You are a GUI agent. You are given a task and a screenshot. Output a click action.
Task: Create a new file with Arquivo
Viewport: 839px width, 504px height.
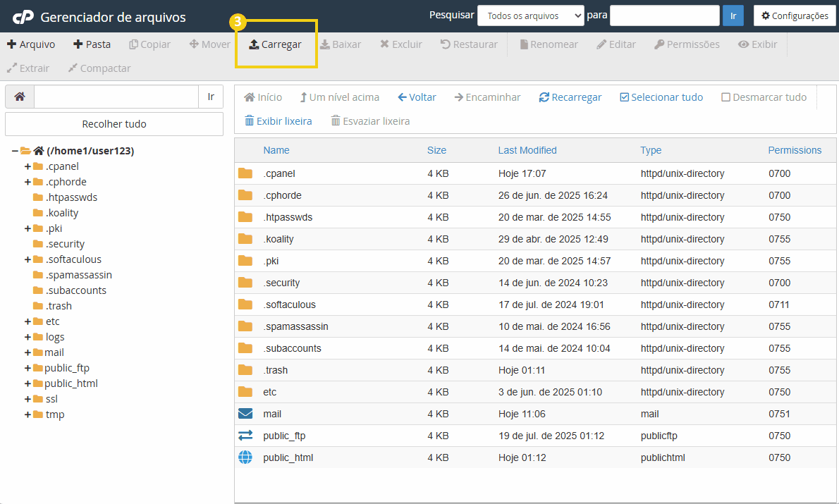pos(31,44)
